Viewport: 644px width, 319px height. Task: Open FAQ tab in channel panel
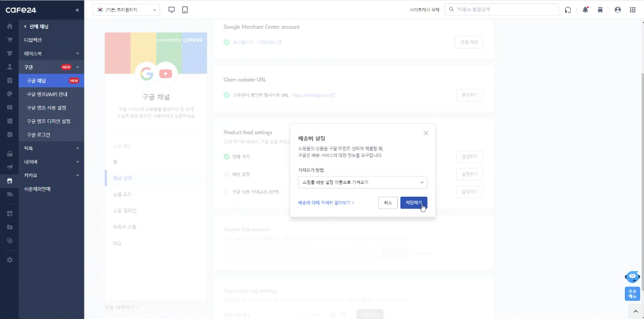[117, 243]
